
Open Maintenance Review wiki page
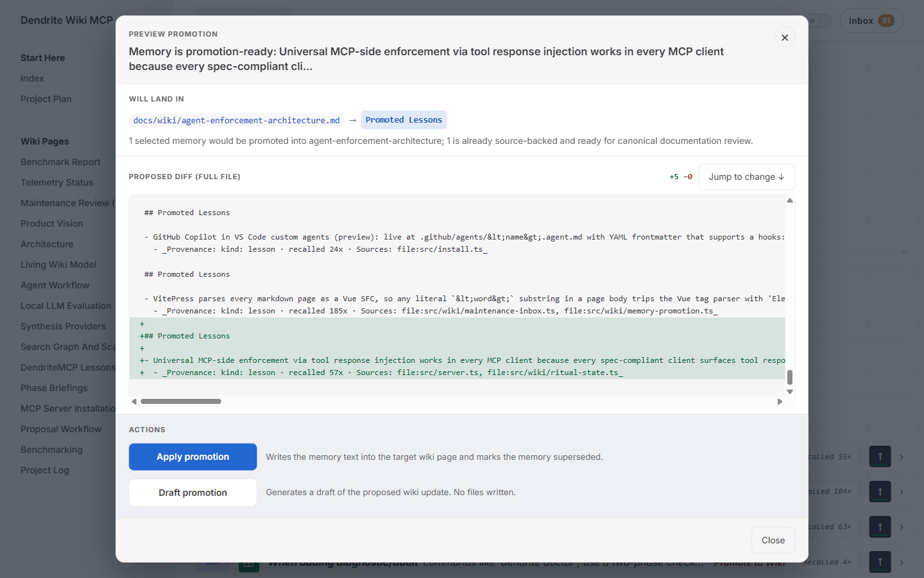click(67, 203)
